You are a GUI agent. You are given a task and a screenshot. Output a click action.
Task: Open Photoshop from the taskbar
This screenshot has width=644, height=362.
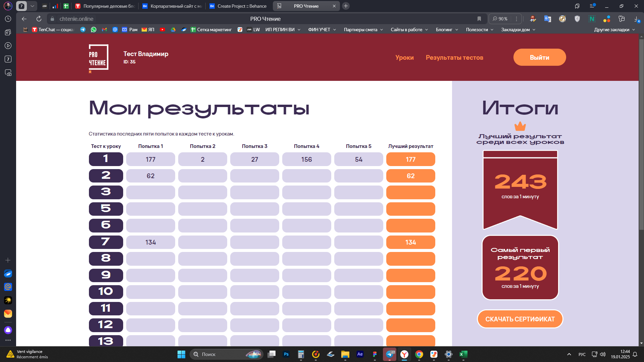(286, 354)
